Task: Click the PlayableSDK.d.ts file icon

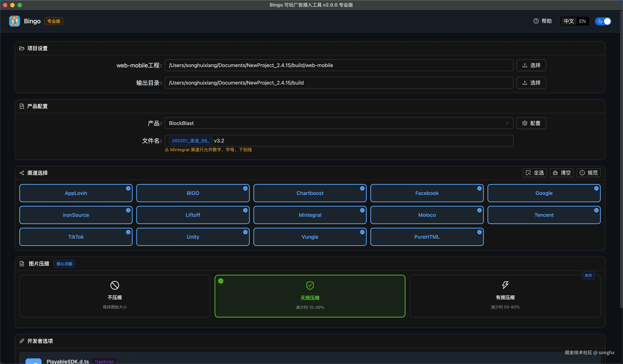Action: tap(33, 361)
